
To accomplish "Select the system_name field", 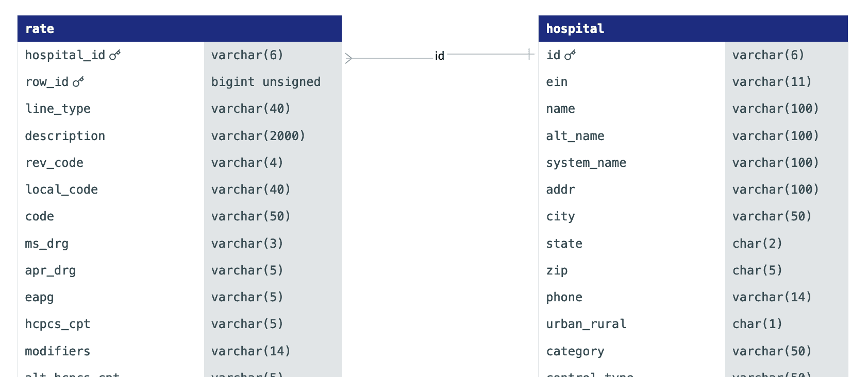I will tap(693, 163).
